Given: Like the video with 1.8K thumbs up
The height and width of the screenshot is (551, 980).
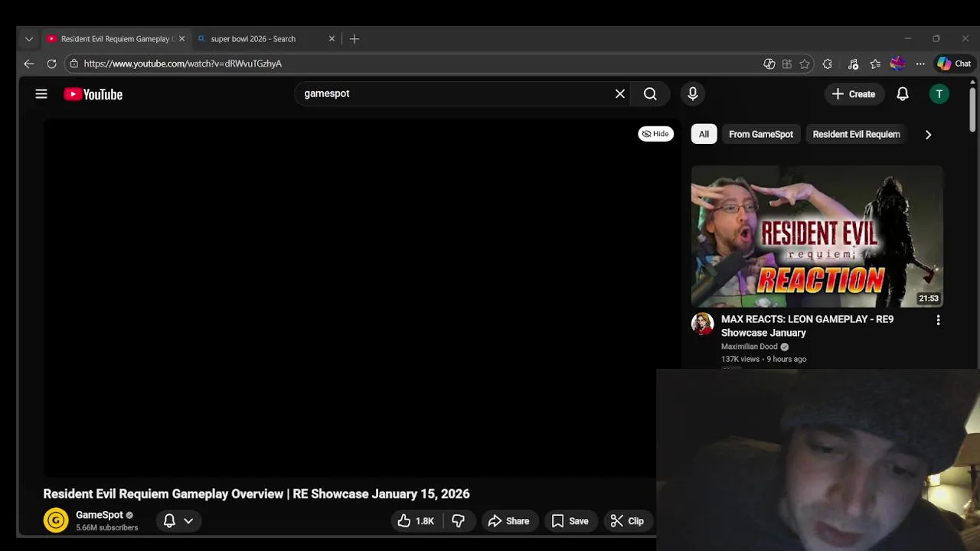Looking at the screenshot, I should 416,521.
